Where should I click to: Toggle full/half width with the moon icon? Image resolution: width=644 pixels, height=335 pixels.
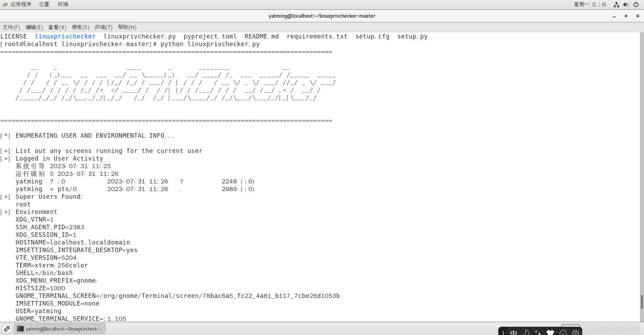(x=526, y=332)
